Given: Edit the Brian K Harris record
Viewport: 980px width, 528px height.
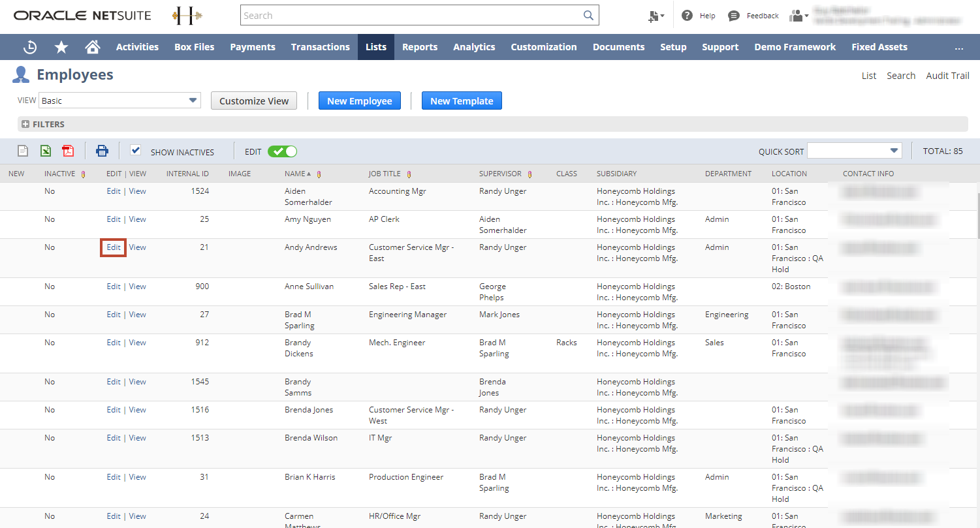Looking at the screenshot, I should pos(114,477).
